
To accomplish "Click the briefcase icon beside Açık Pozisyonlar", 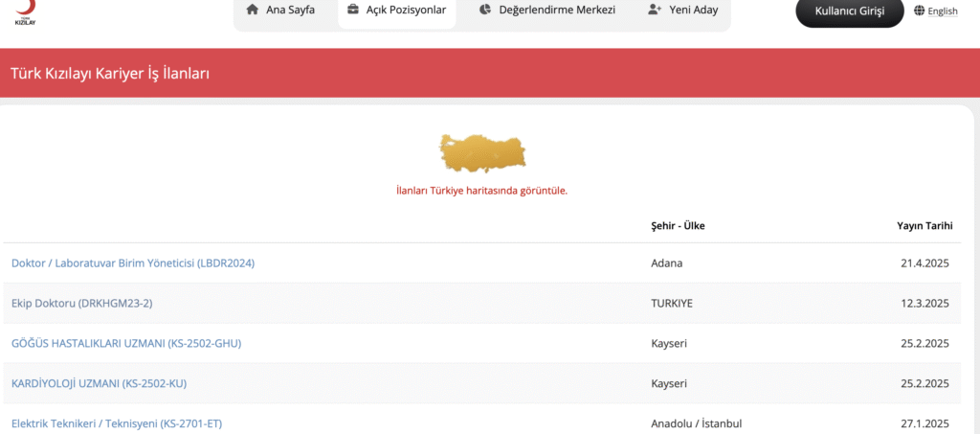I will [353, 10].
